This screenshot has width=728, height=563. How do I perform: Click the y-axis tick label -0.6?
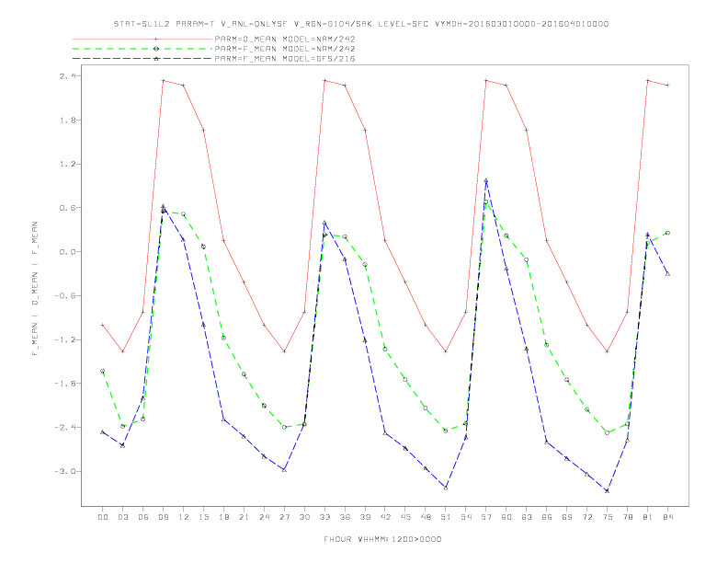coord(64,296)
